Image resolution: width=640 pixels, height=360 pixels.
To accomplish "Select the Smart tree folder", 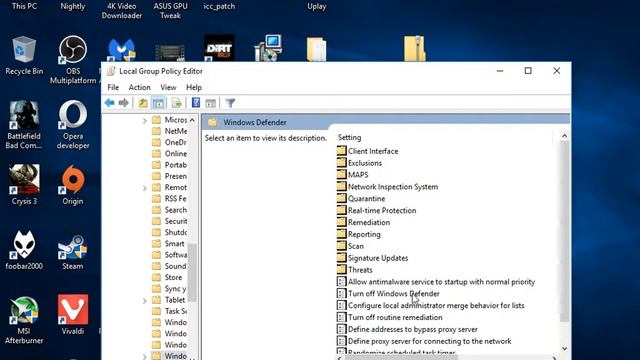I will tap(168, 244).
